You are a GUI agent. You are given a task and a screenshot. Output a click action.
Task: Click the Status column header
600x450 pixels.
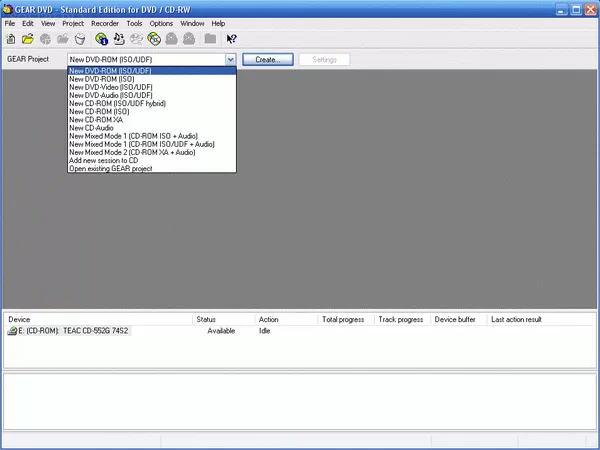206,319
